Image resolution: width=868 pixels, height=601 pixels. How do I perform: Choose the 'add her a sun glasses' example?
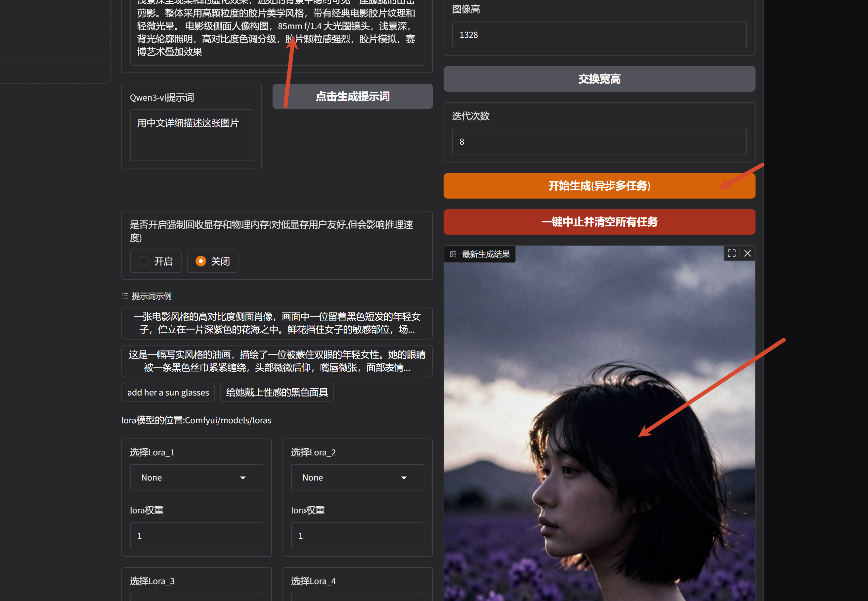(x=168, y=393)
